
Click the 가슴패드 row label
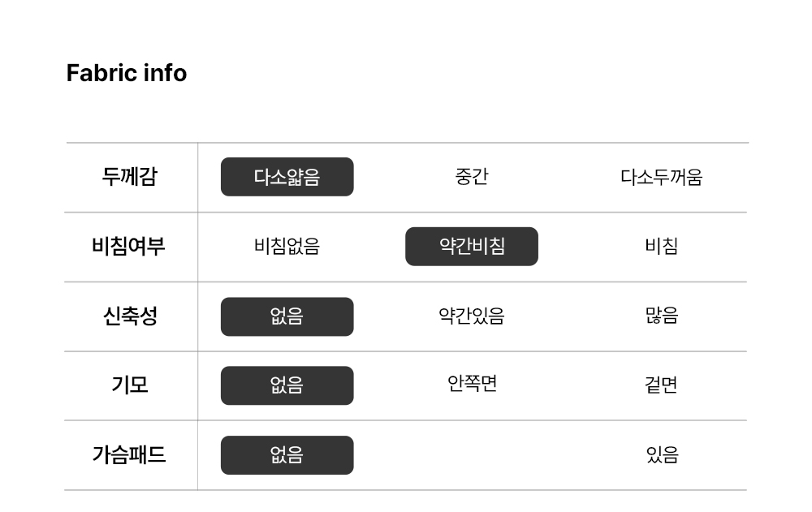click(129, 455)
